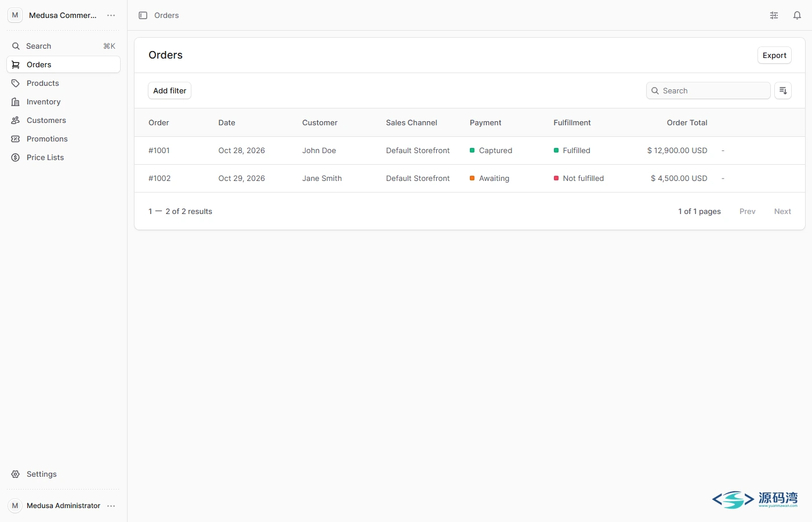Focus the orders table Search field
This screenshot has width=812, height=522.
tap(708, 90)
